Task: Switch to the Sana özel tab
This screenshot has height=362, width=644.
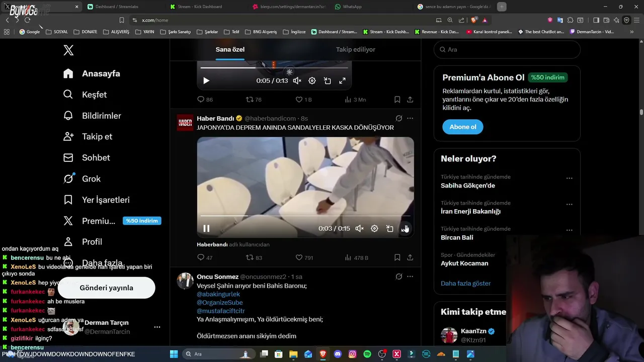Action: (x=230, y=49)
